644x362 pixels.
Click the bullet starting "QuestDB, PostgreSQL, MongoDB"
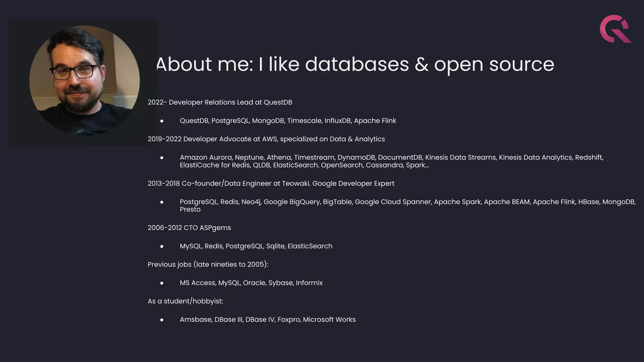pyautogui.click(x=288, y=121)
